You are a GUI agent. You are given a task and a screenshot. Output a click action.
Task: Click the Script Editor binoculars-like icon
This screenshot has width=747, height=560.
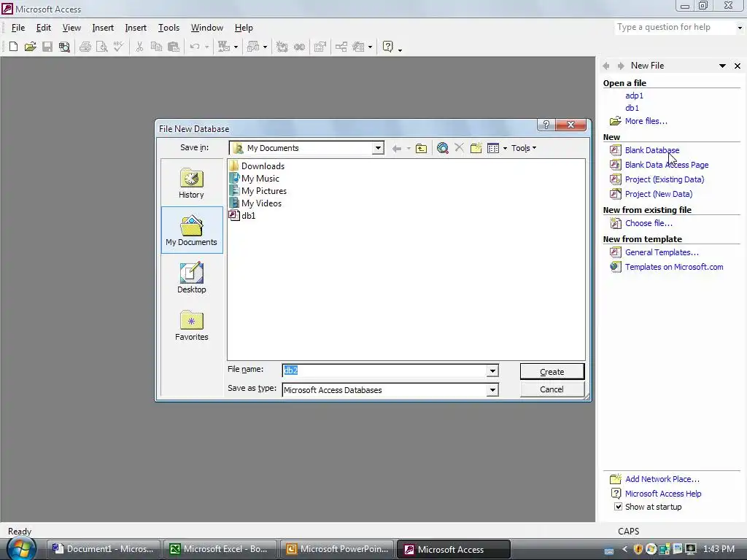299,47
